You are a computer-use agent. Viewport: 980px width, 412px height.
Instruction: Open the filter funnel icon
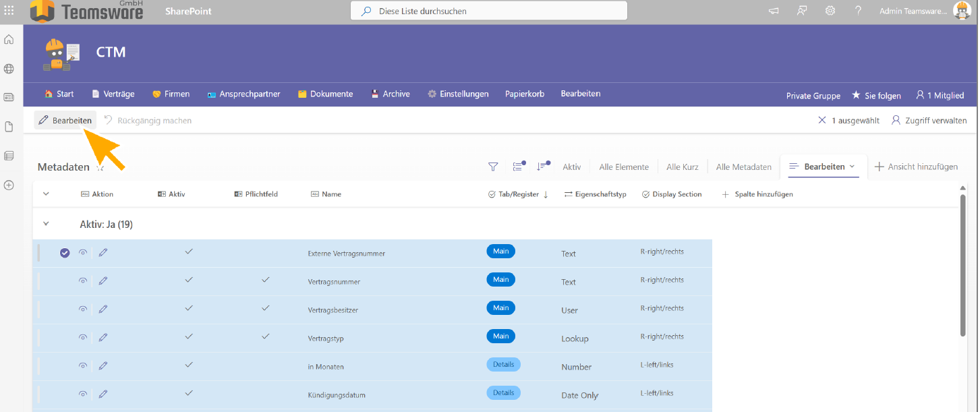pos(493,167)
